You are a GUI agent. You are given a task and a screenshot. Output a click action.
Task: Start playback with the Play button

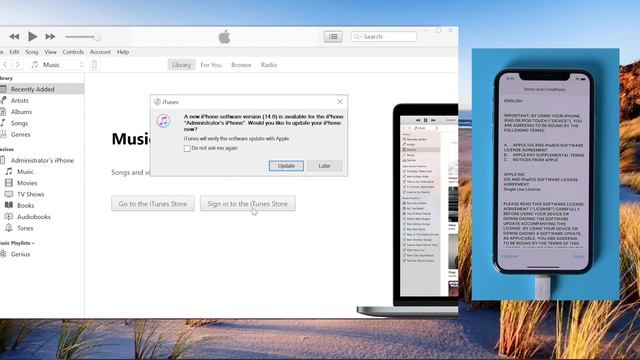click(x=32, y=37)
